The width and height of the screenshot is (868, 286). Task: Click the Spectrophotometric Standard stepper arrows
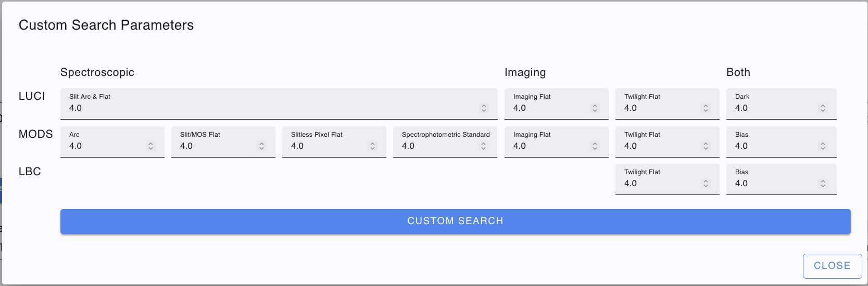click(483, 146)
